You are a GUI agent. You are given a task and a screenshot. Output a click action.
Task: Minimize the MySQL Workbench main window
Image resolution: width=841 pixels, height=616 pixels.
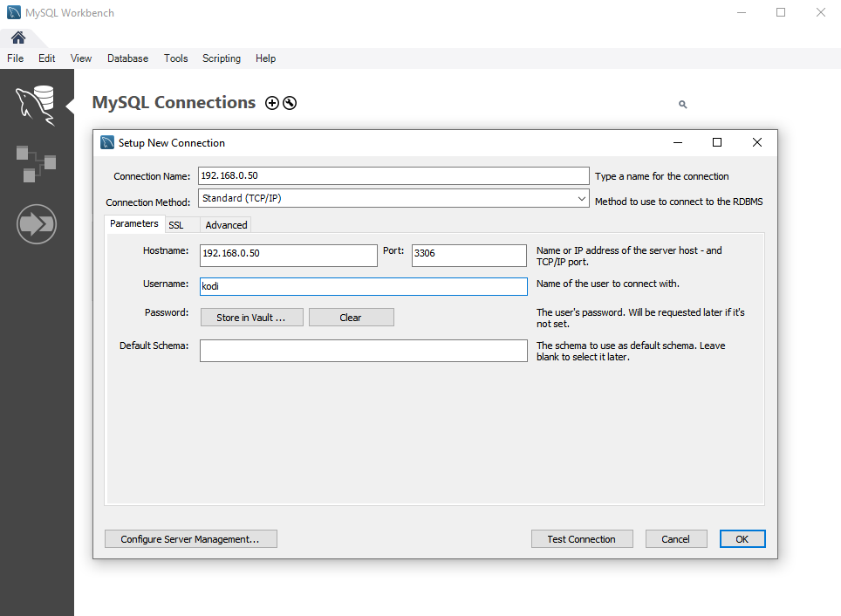pyautogui.click(x=742, y=12)
